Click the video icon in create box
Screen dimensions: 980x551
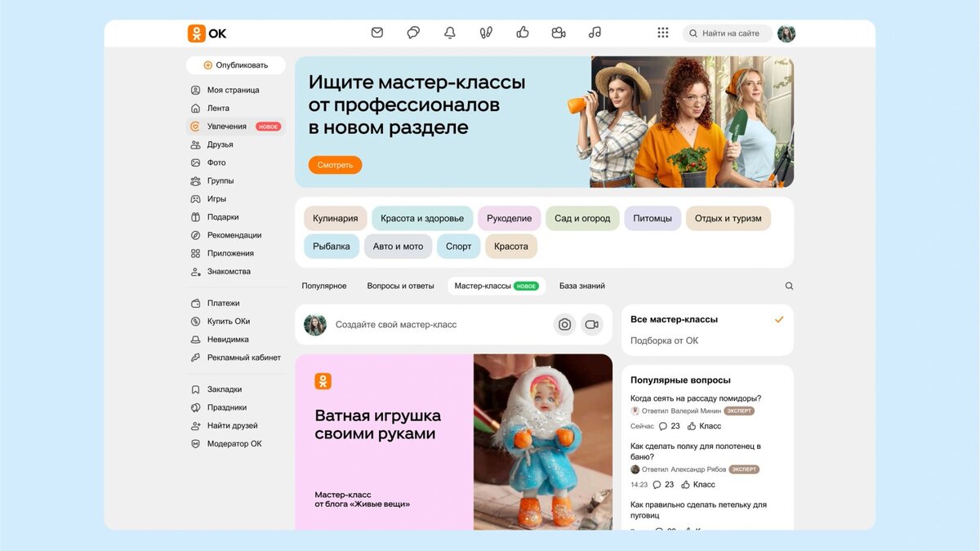click(592, 324)
